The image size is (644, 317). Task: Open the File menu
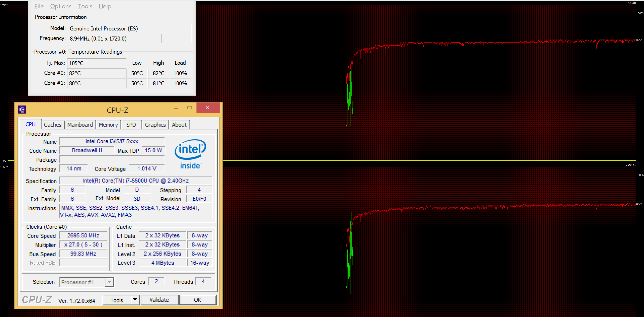[39, 6]
